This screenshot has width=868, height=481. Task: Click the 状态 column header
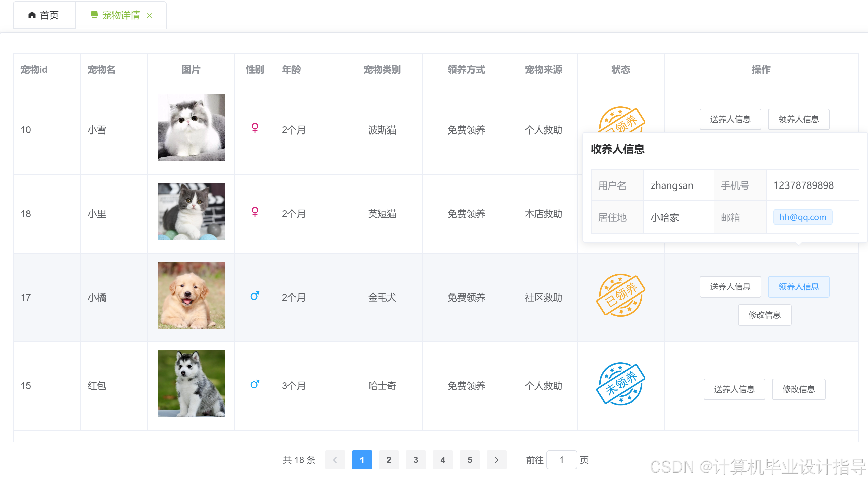click(621, 70)
